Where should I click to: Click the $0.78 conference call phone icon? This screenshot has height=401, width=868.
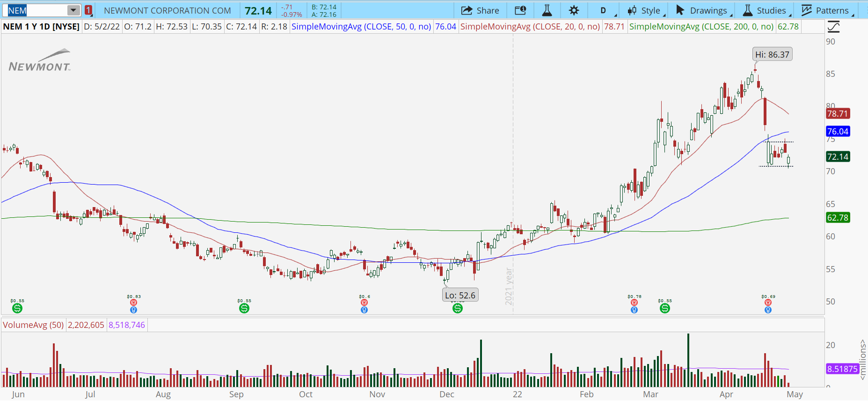pyautogui.click(x=634, y=303)
